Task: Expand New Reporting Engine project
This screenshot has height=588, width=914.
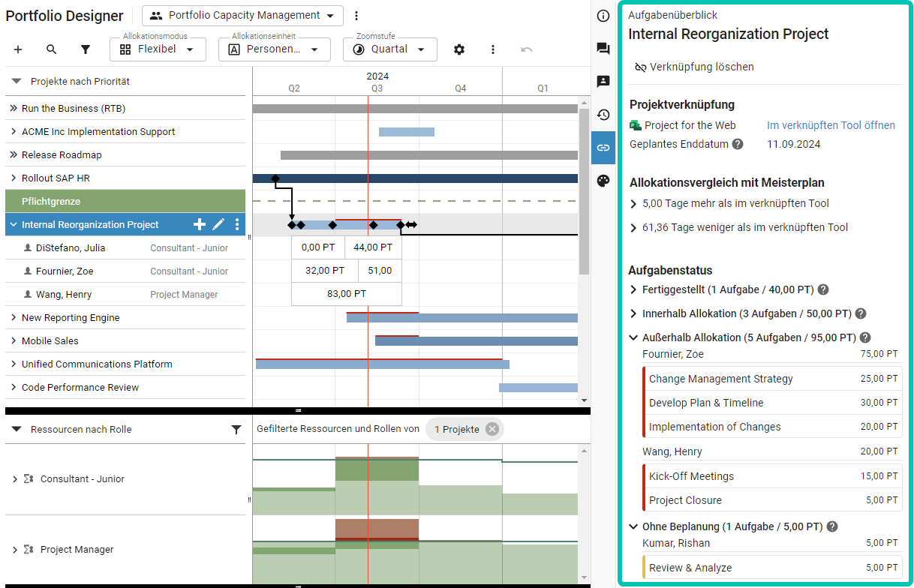Action: coord(14,317)
